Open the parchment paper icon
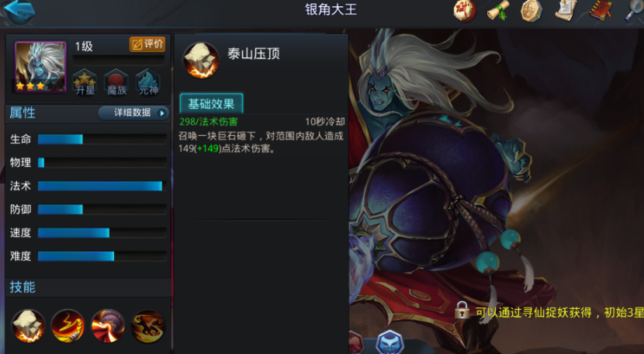This screenshot has height=354, width=644. click(566, 10)
